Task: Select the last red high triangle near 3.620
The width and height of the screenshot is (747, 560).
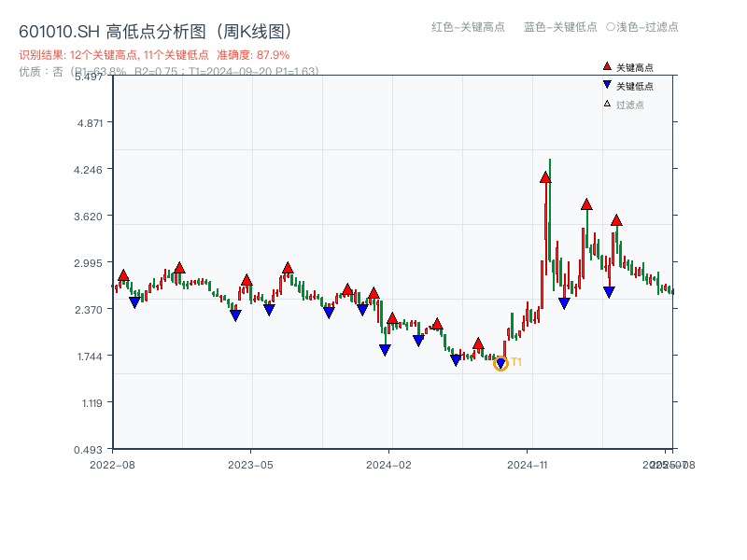Action: 616,220
